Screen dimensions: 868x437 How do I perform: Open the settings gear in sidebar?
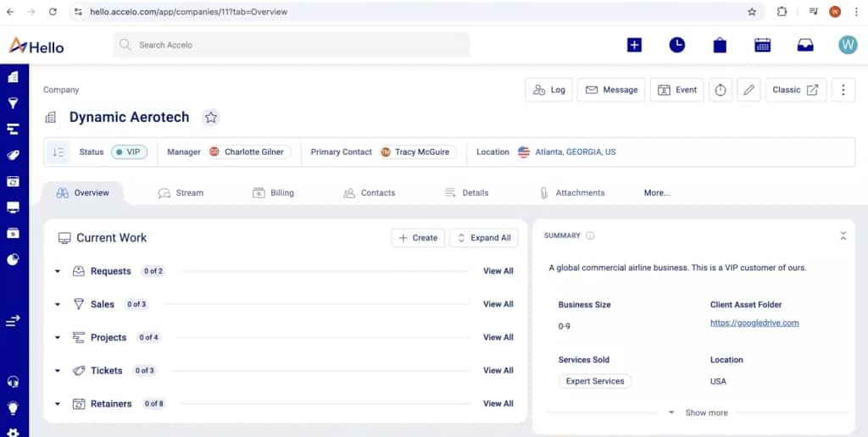coord(13,433)
